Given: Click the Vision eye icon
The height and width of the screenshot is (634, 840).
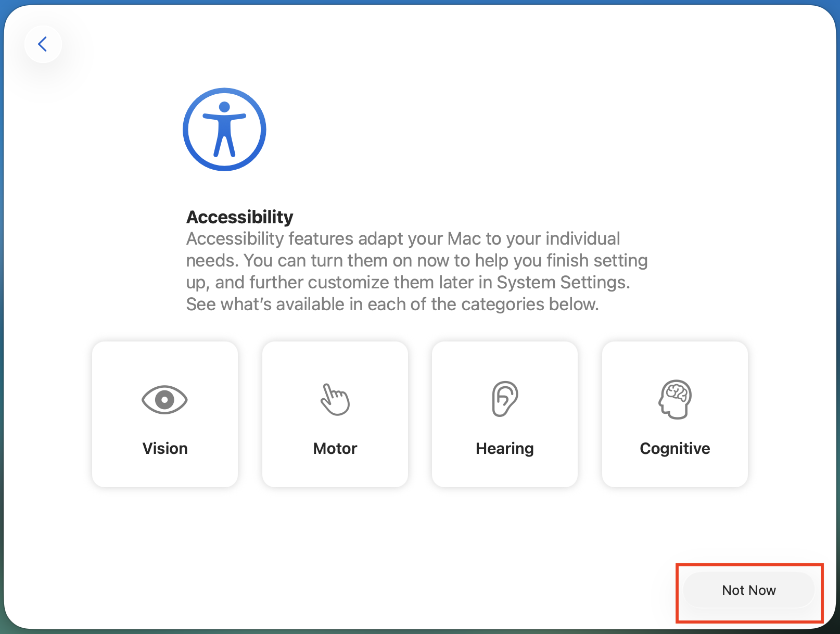Looking at the screenshot, I should (164, 400).
